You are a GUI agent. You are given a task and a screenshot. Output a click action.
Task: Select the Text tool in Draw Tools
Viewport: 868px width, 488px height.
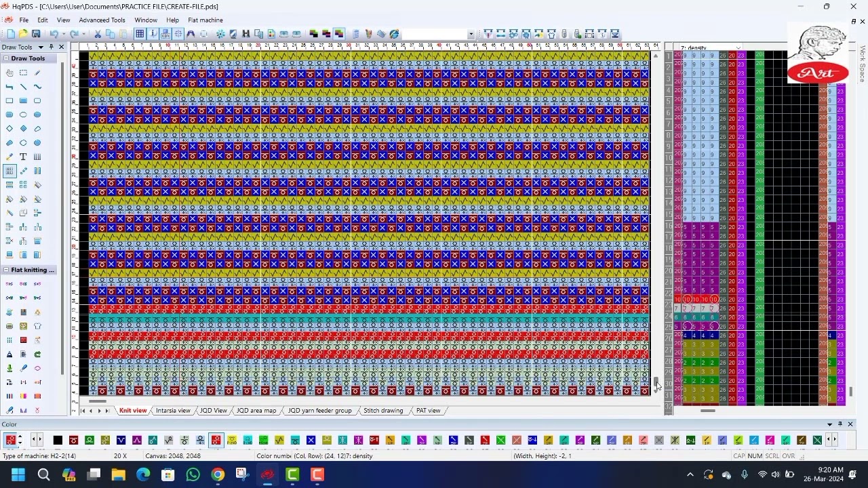point(23,157)
